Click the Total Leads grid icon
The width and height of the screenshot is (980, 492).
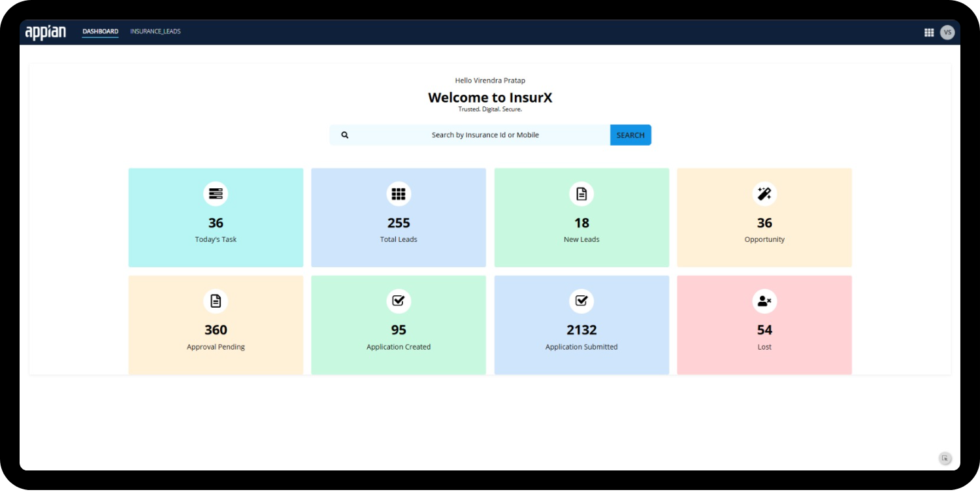399,193
